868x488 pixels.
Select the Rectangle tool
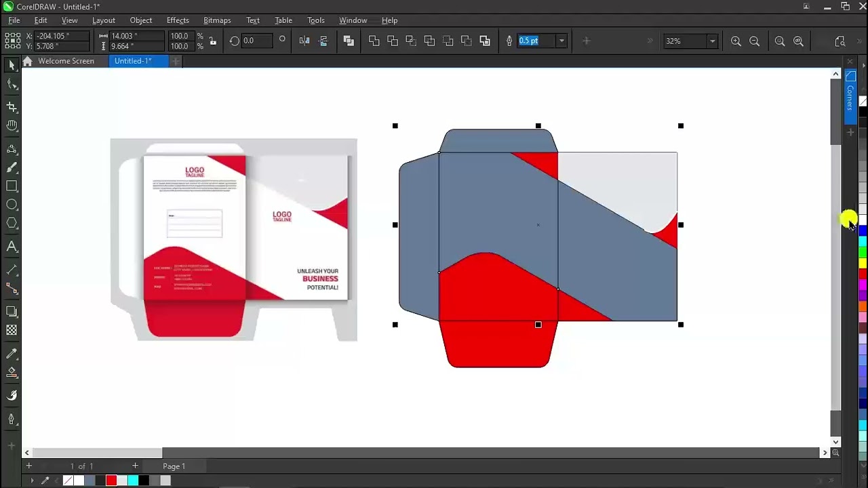(x=12, y=186)
